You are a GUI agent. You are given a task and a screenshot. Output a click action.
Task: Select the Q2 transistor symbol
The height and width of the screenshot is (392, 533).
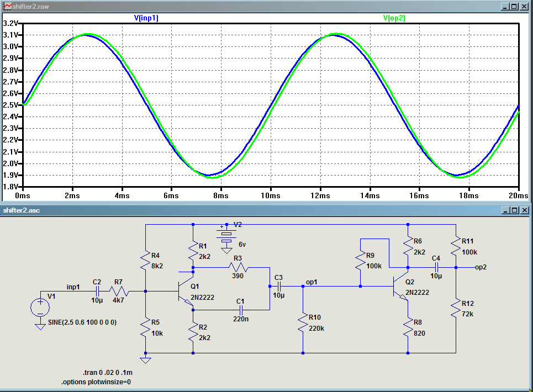click(400, 287)
